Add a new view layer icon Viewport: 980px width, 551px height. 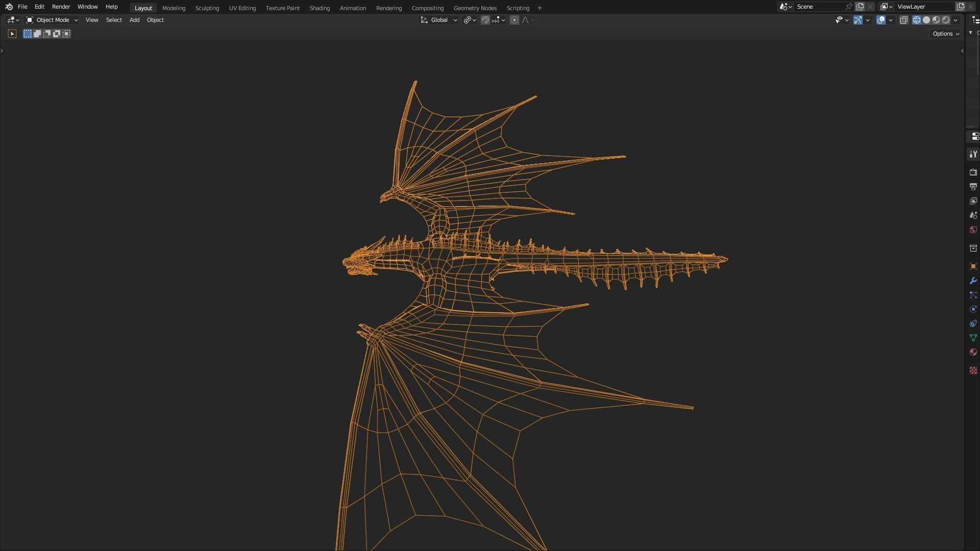(961, 7)
